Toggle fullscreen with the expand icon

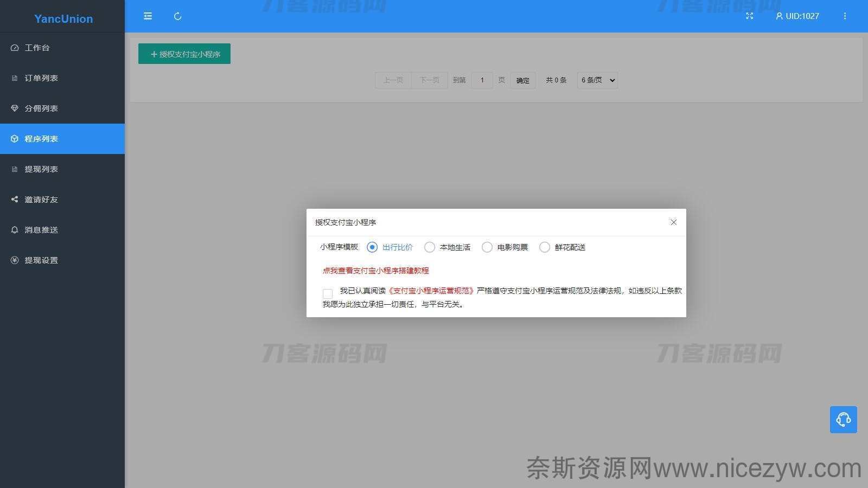coord(749,16)
